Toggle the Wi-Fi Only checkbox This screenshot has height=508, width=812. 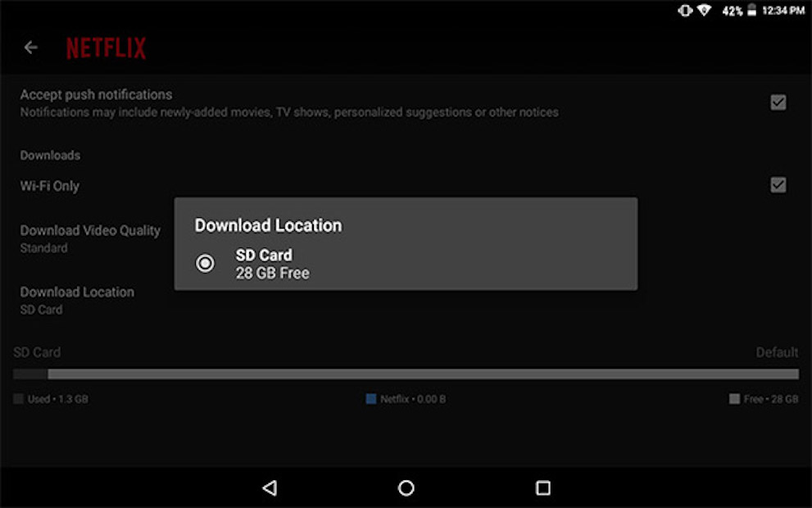click(x=778, y=185)
